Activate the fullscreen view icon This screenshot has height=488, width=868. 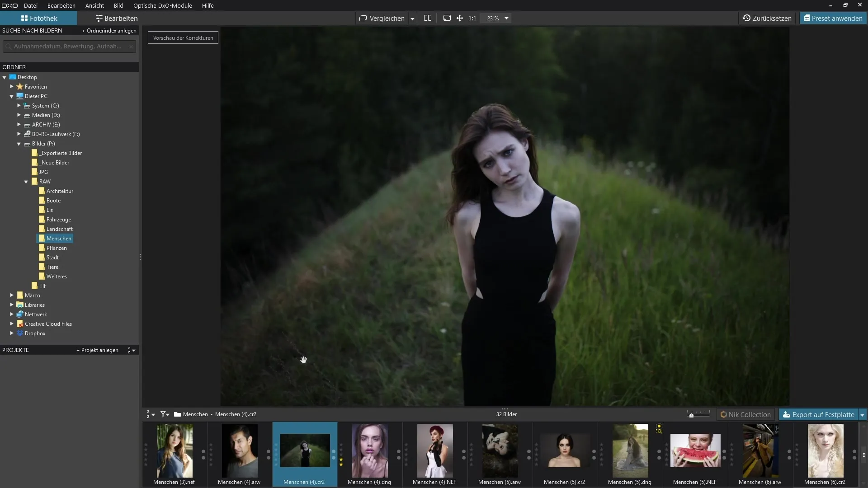[447, 18]
